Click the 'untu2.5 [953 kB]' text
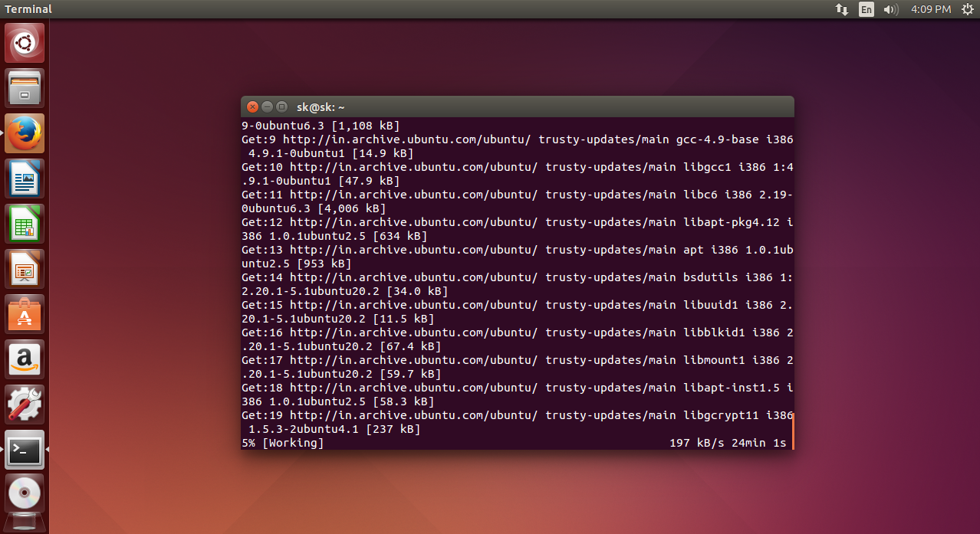The image size is (980, 534). (296, 264)
